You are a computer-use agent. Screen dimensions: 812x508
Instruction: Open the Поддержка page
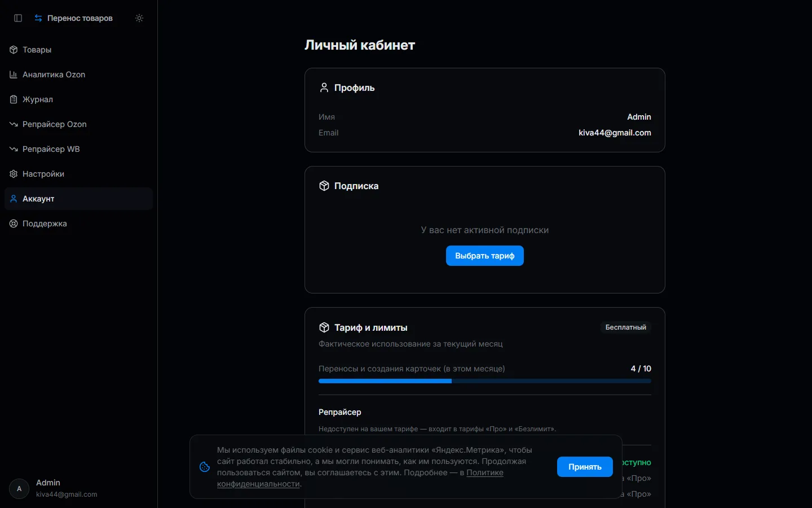[x=78, y=224]
